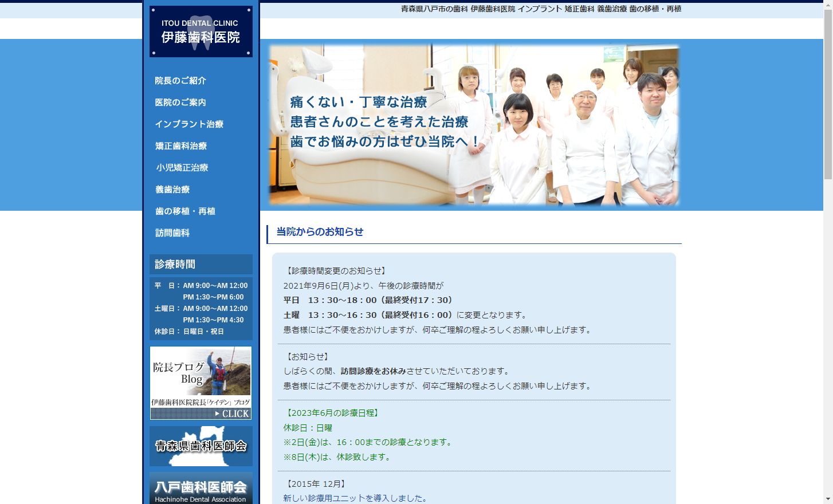The width and height of the screenshot is (833, 504).
Task: Click the 休診日：日曜 line
Action: (x=308, y=428)
